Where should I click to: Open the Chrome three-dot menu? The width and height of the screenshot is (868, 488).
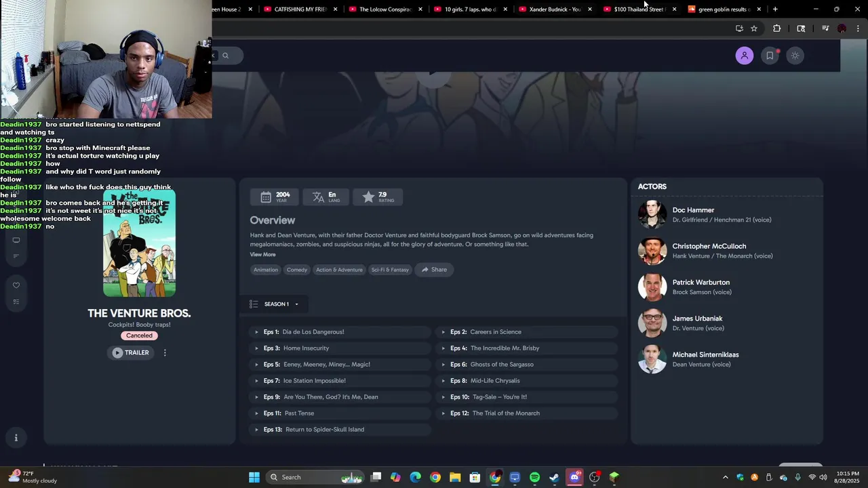[858, 28]
